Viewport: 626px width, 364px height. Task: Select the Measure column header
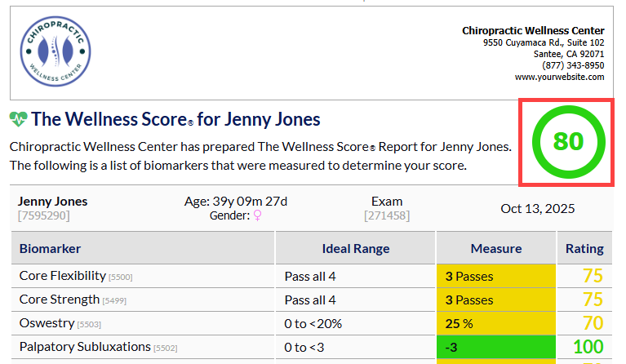(x=496, y=248)
